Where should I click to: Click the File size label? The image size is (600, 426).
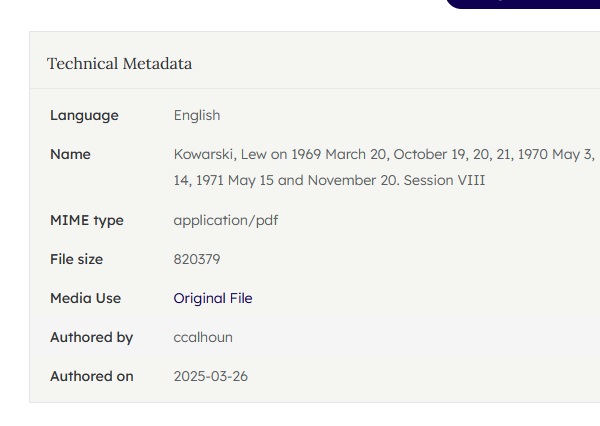76,259
